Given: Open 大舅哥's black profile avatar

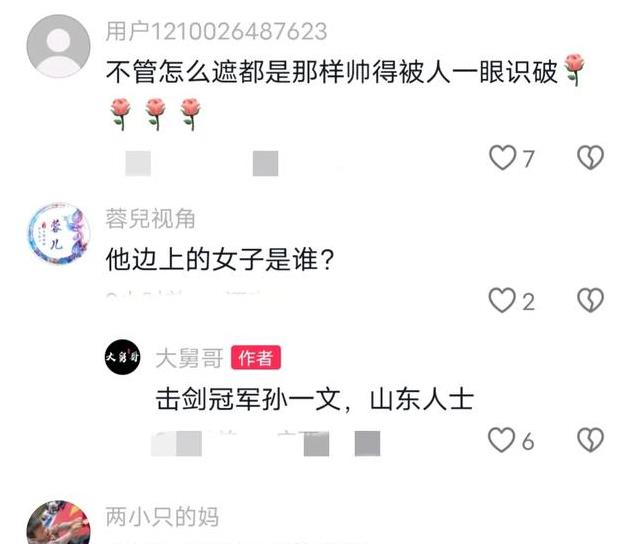Looking at the screenshot, I should click(x=122, y=357).
